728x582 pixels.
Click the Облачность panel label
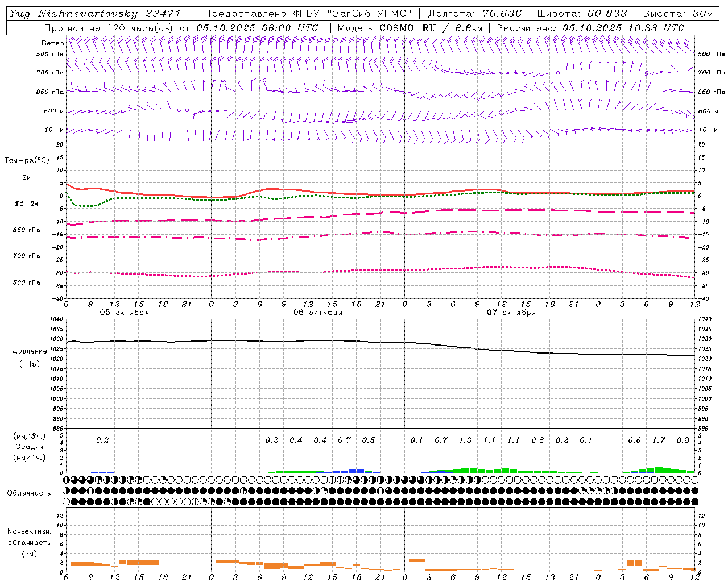click(x=29, y=493)
